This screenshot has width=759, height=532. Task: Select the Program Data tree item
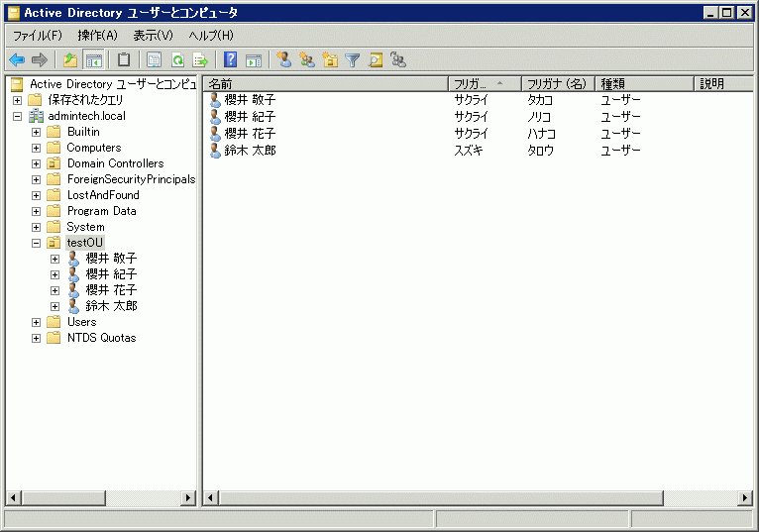[x=102, y=211]
